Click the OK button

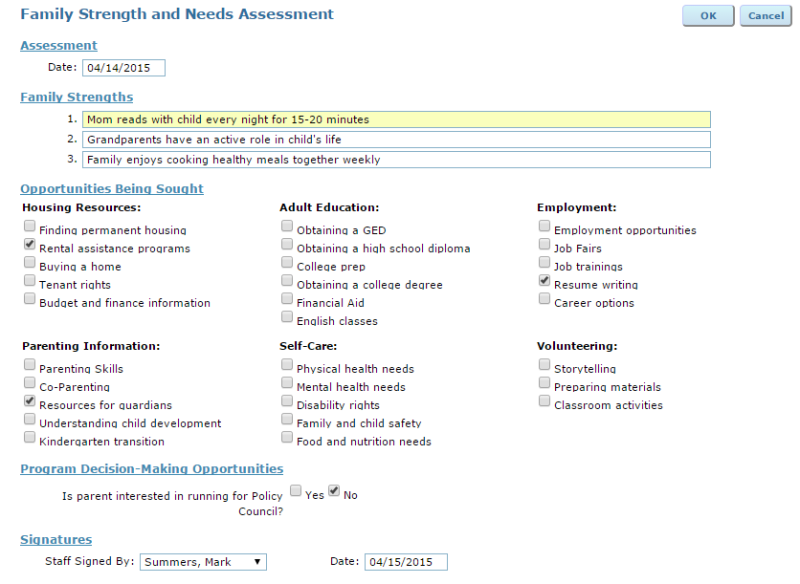(708, 16)
